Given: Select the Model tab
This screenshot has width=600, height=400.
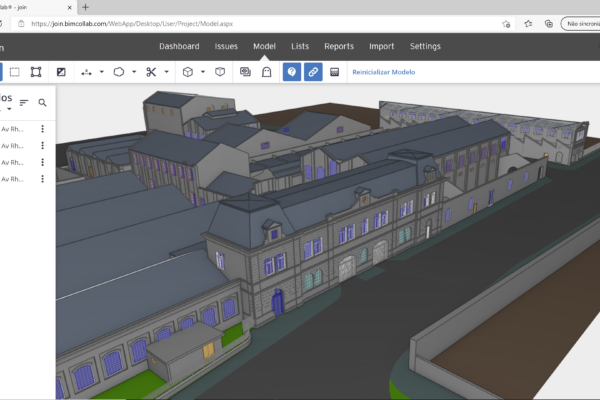Looking at the screenshot, I should click(264, 46).
